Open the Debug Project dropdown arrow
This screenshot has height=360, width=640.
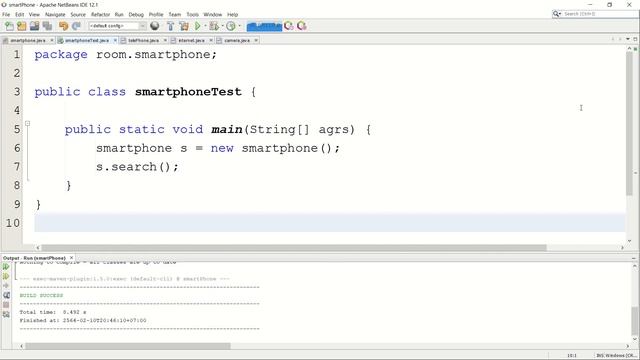click(222, 26)
